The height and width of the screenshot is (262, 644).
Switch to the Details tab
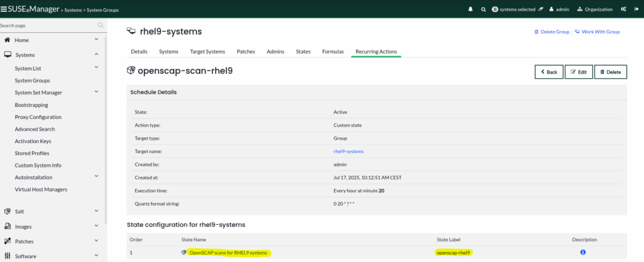point(139,52)
